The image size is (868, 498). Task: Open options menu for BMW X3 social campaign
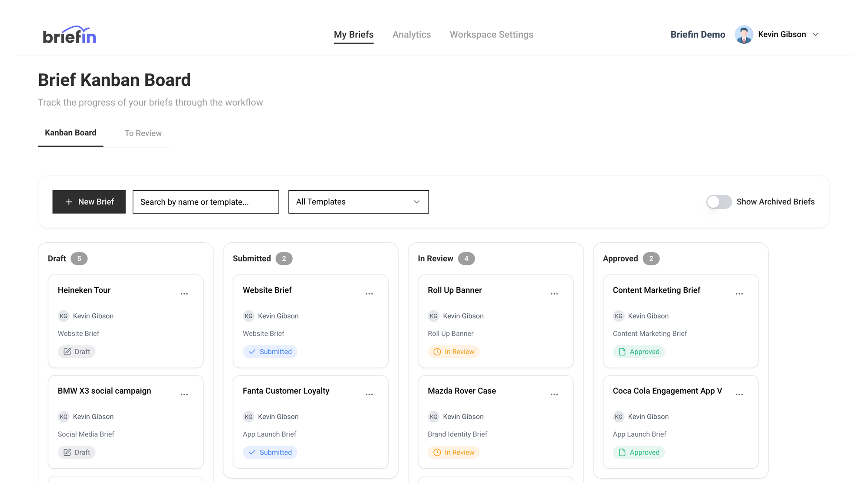point(184,394)
